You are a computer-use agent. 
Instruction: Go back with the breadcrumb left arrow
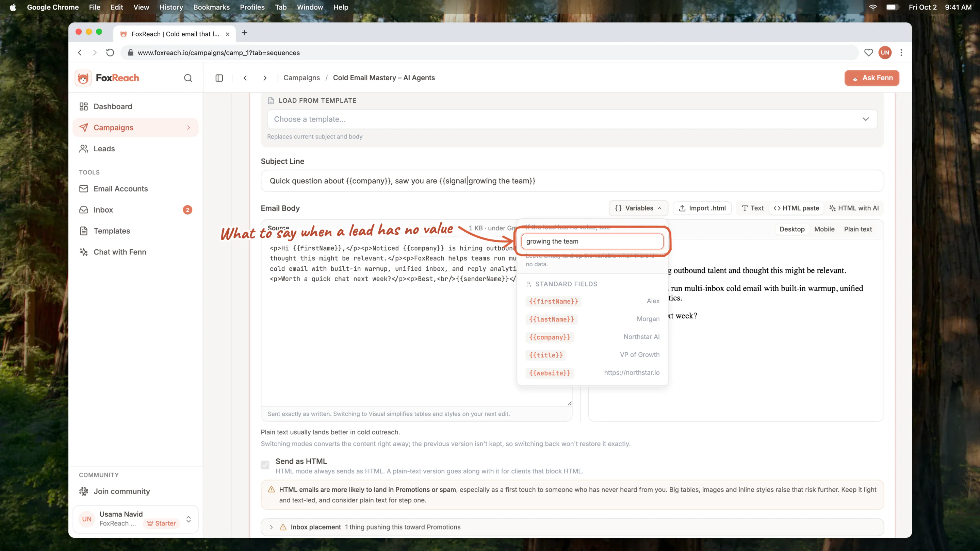pos(245,78)
